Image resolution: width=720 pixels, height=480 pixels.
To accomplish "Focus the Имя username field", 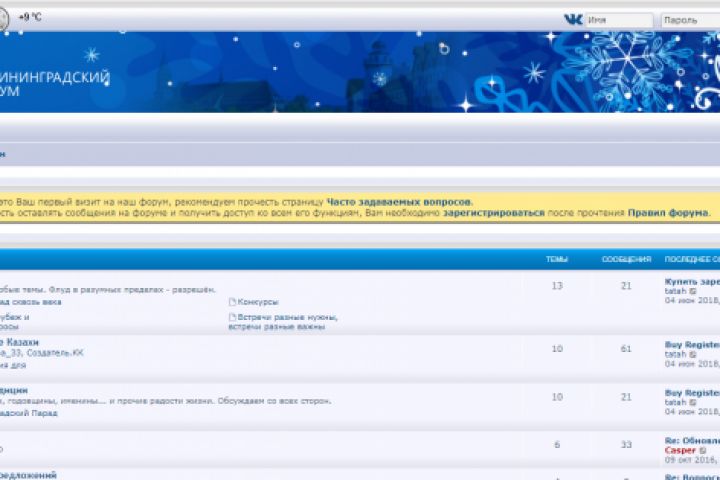I will [619, 20].
